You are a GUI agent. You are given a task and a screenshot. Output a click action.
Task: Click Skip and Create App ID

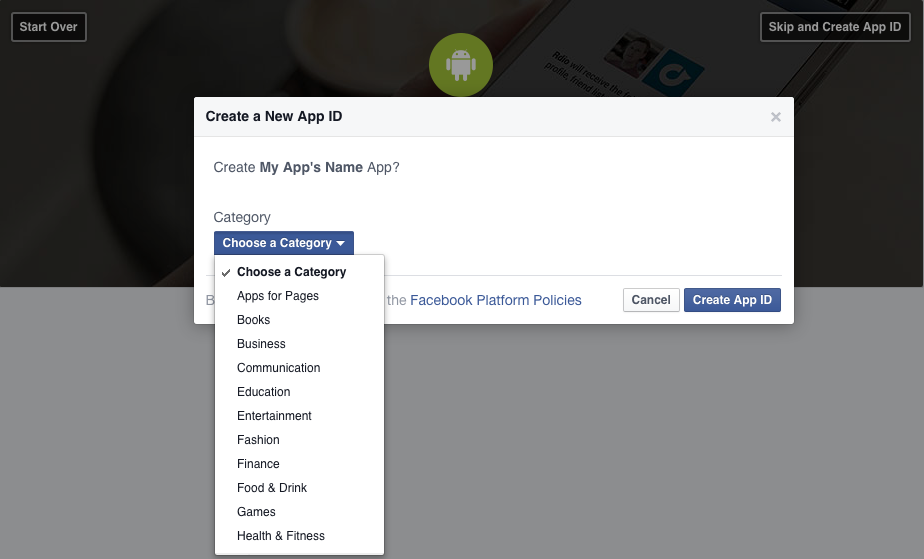[x=835, y=27]
